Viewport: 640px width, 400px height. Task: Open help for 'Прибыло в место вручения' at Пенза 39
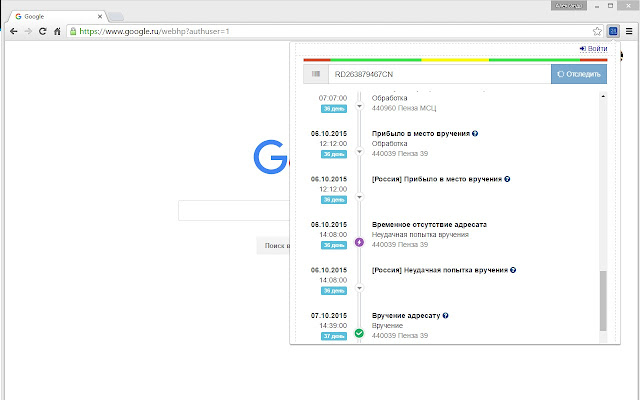pos(475,133)
